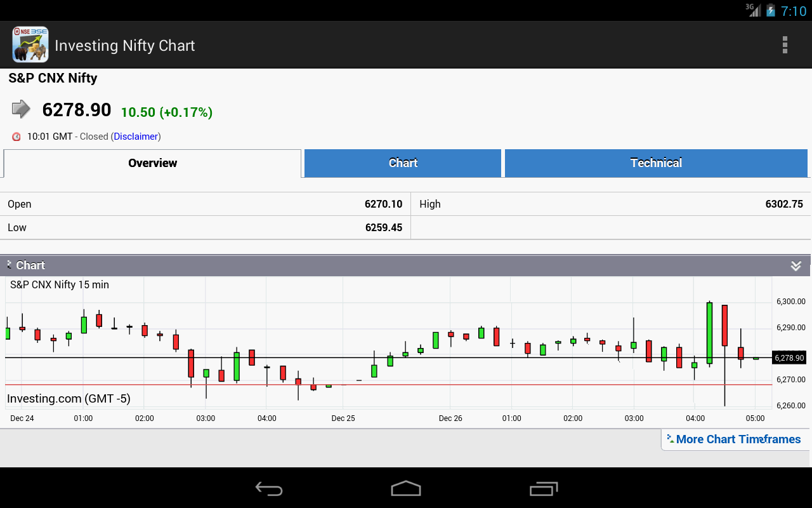Tap the Android Recent Apps button

click(x=544, y=488)
